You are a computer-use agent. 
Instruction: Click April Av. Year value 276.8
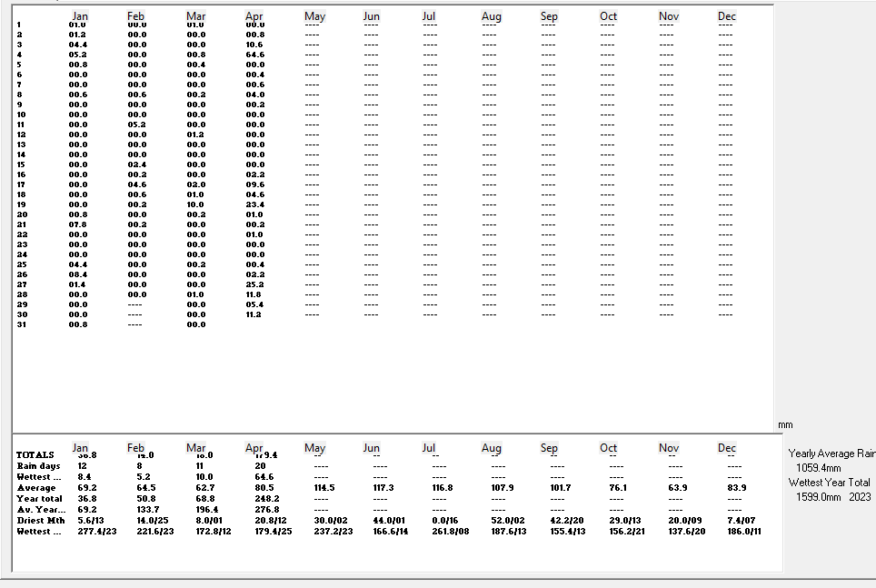267,510
